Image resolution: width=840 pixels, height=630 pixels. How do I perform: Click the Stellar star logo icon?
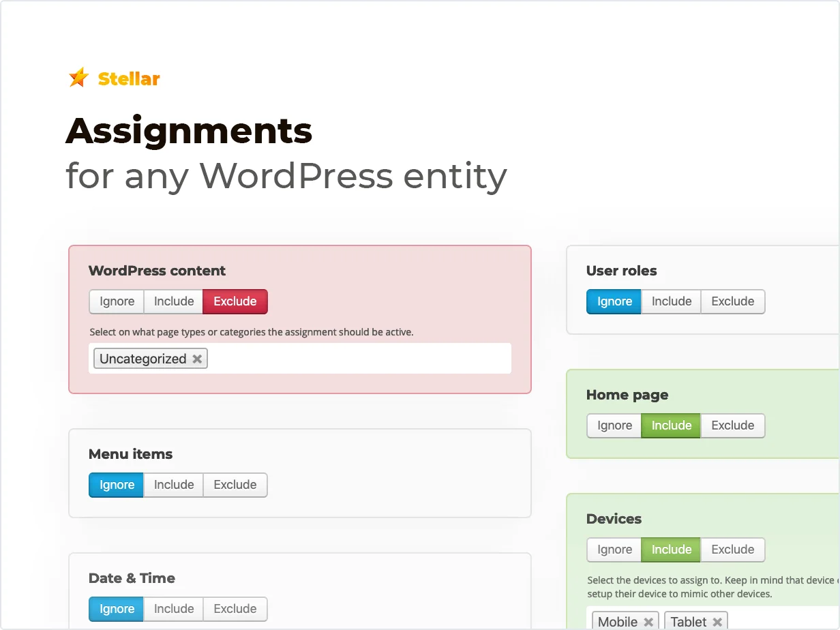point(77,77)
